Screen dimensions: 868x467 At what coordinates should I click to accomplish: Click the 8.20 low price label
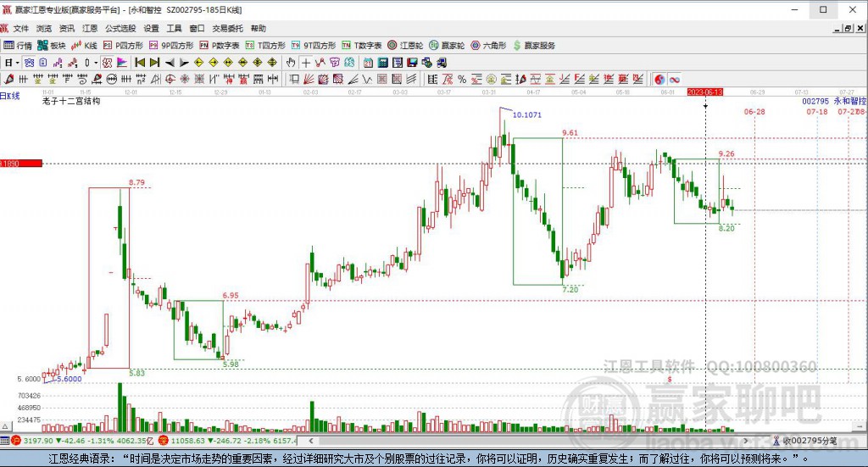coord(726,228)
